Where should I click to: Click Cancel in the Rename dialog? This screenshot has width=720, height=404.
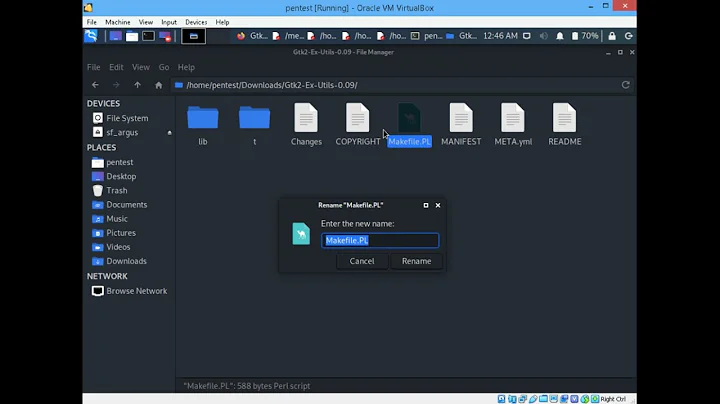[362, 261]
